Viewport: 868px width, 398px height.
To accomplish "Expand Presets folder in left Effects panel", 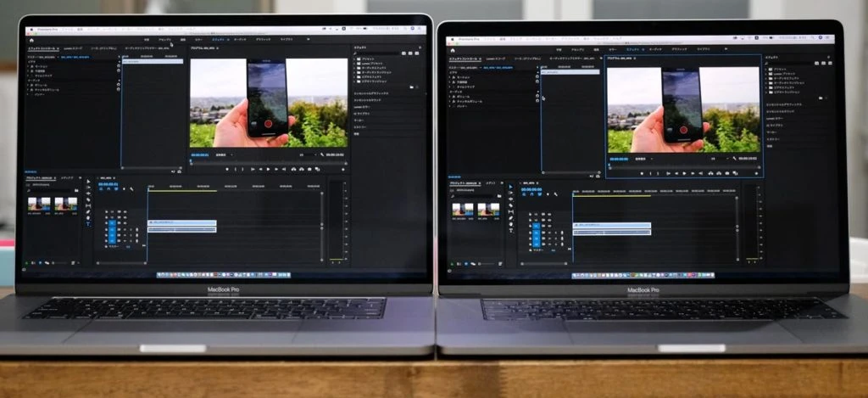I will (354, 59).
